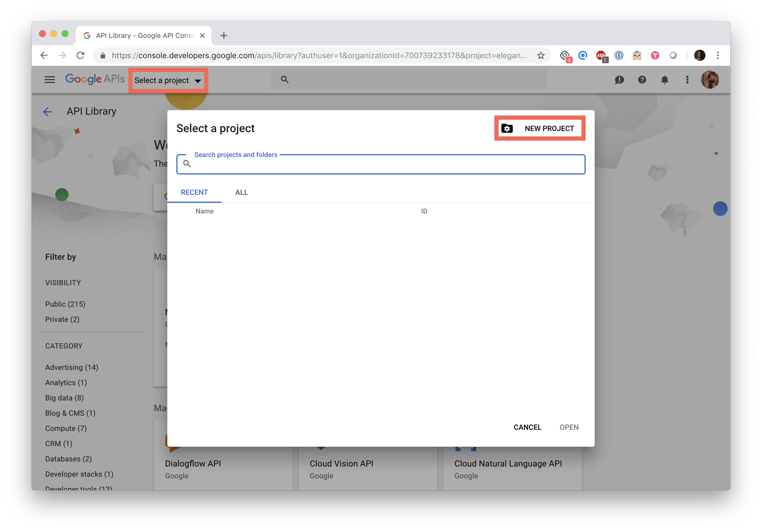This screenshot has height=532, width=762.
Task: Click the OPEN button in the dialog
Action: pos(569,427)
